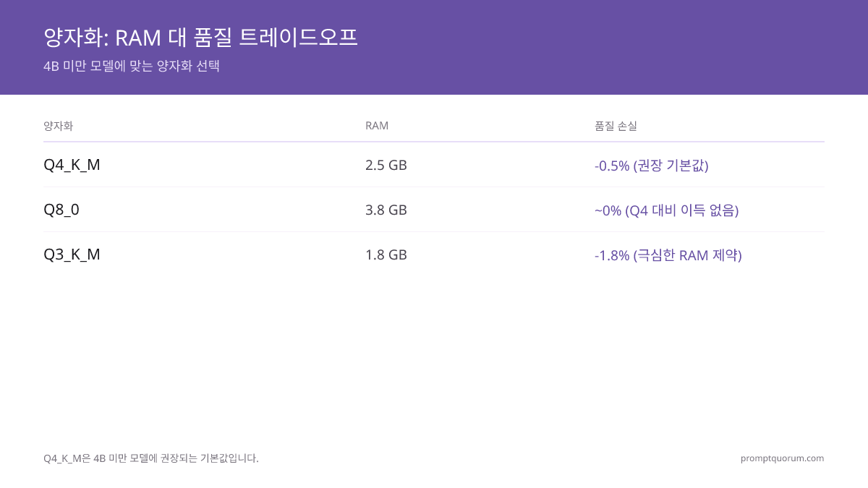The width and height of the screenshot is (868, 488).
Task: Select the '1.8 GB' RAM value
Action: point(386,254)
